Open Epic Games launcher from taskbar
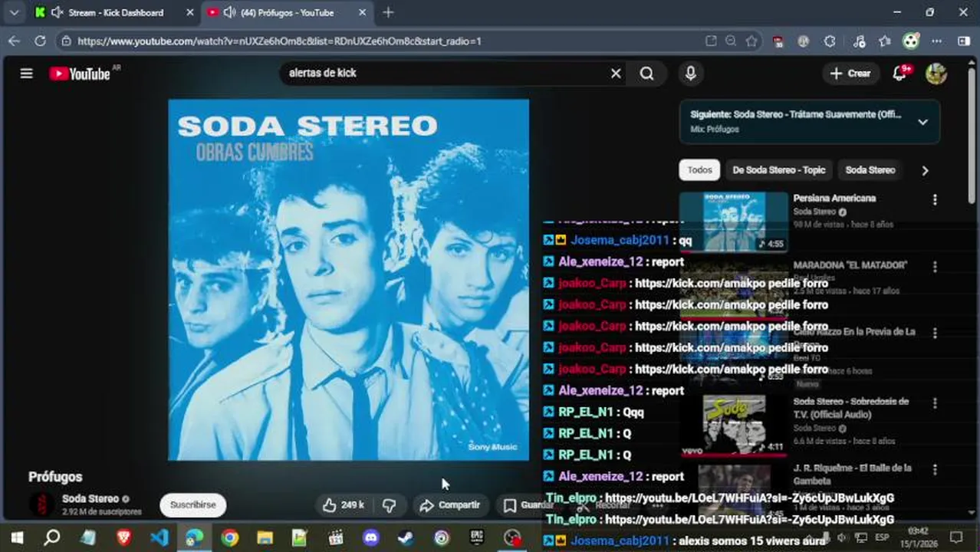 [x=477, y=538]
